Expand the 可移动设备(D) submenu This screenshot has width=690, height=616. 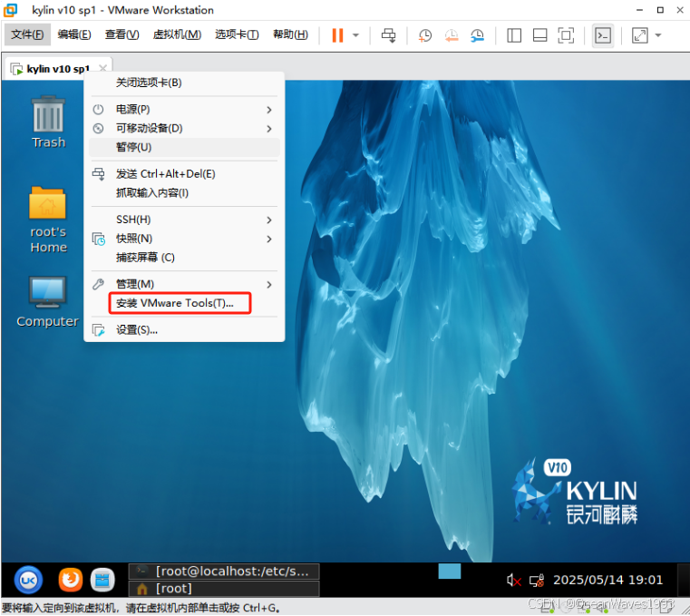184,128
